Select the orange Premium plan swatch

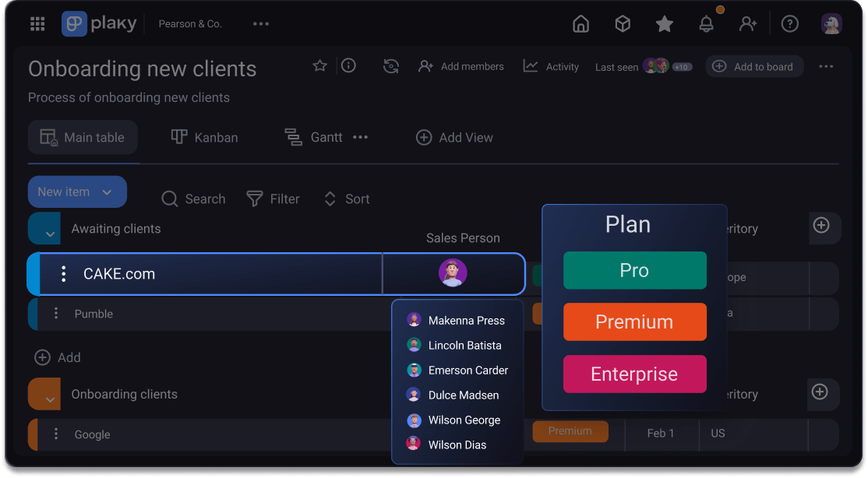[635, 322]
